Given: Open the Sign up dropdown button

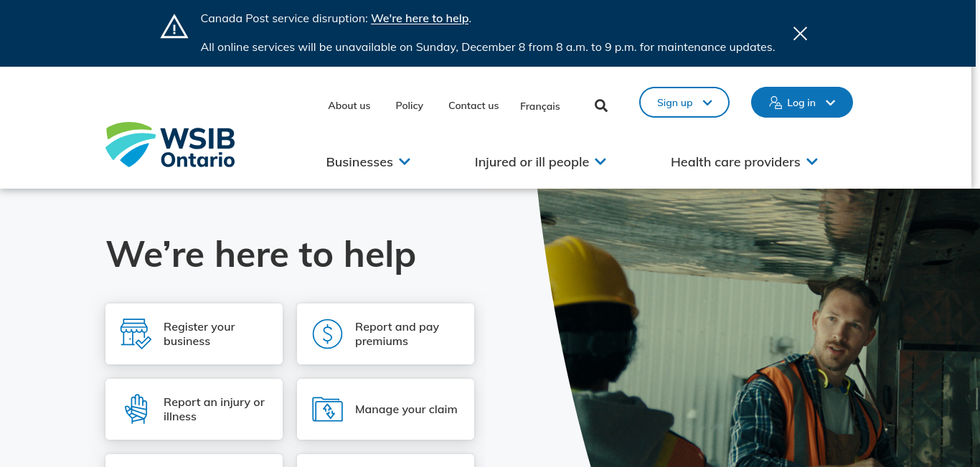Looking at the screenshot, I should pos(684,102).
